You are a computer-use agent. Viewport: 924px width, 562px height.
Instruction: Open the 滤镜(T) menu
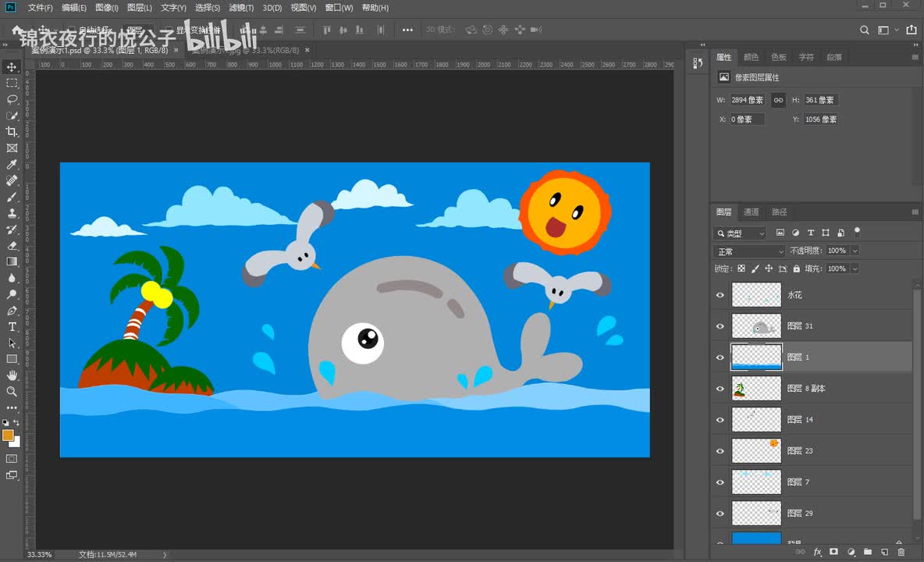pyautogui.click(x=240, y=8)
